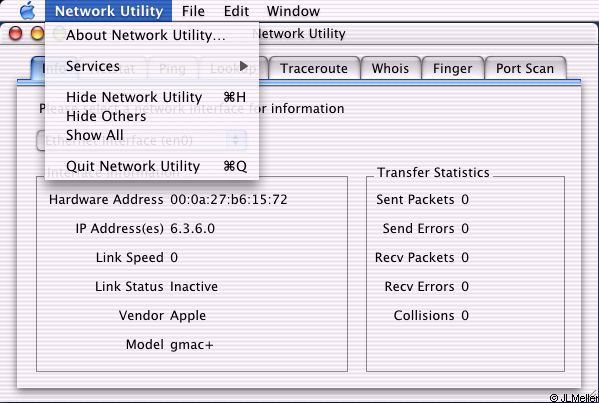The width and height of the screenshot is (599, 403).
Task: Open the Finger tab
Action: [453, 68]
